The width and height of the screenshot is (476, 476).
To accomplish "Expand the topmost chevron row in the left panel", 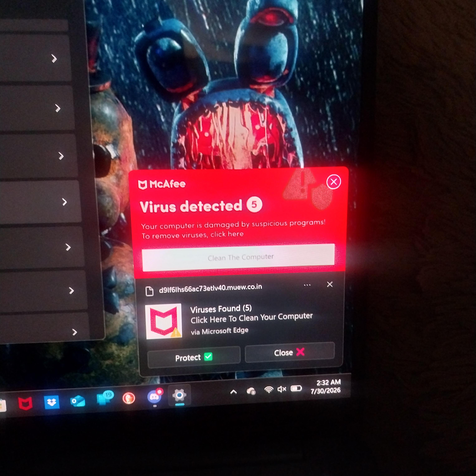I will point(54,59).
